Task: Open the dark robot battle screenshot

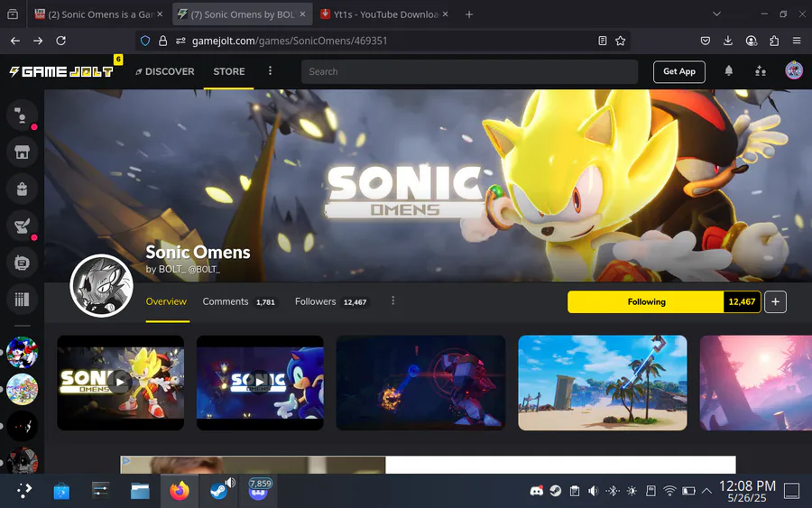Action: (420, 383)
